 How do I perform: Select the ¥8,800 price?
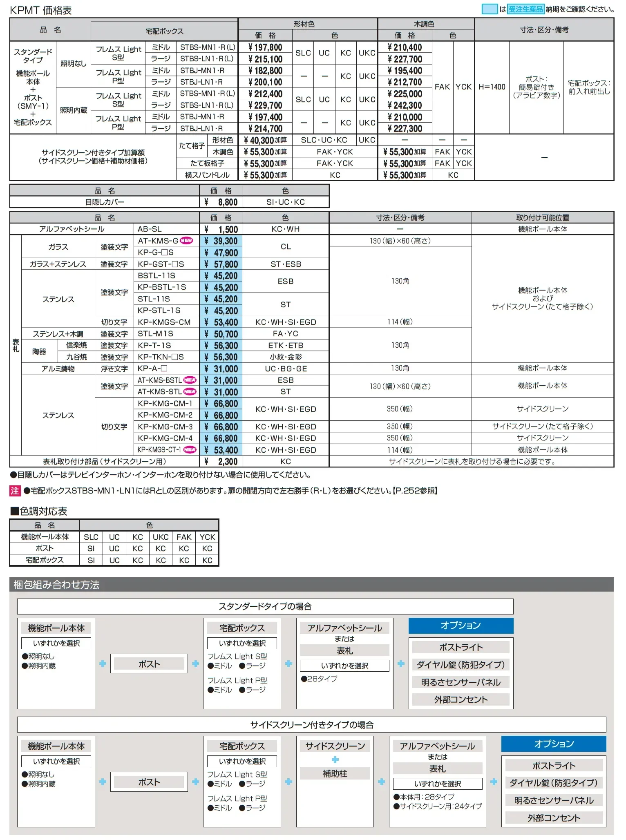click(x=221, y=202)
